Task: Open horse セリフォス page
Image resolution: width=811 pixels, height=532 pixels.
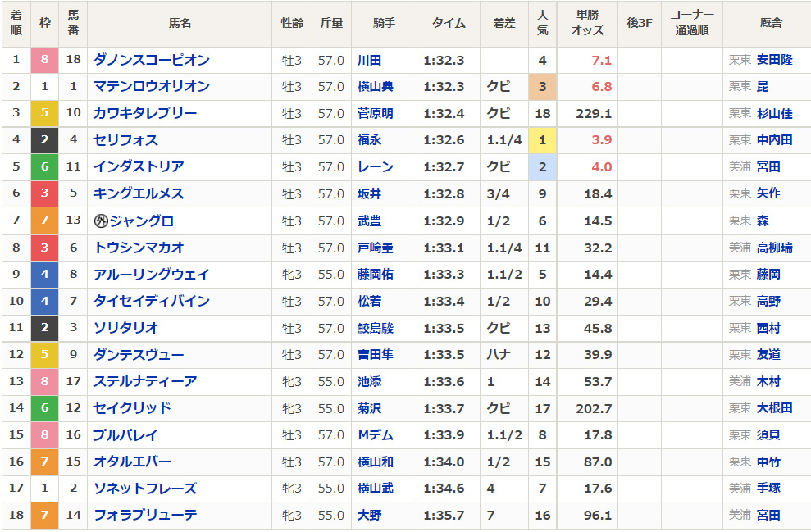Action: click(x=125, y=140)
